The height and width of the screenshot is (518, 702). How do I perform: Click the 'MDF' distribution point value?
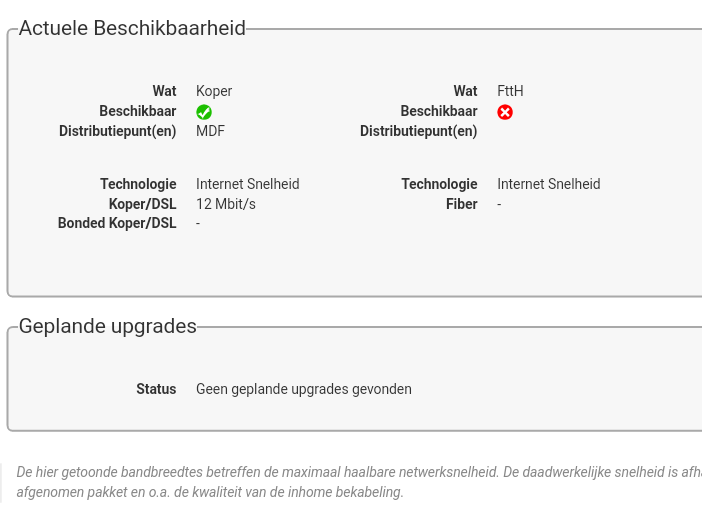(210, 131)
